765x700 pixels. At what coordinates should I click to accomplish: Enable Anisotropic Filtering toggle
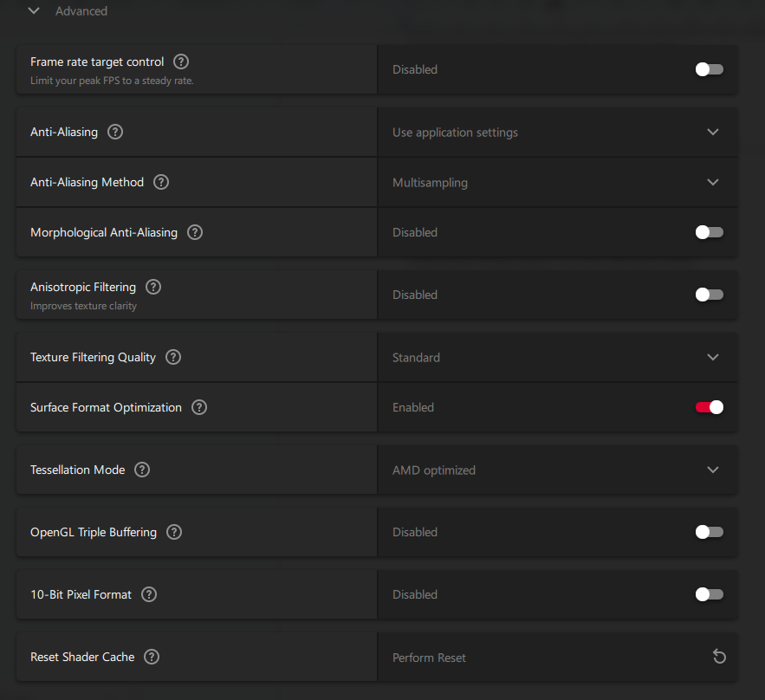click(x=710, y=295)
